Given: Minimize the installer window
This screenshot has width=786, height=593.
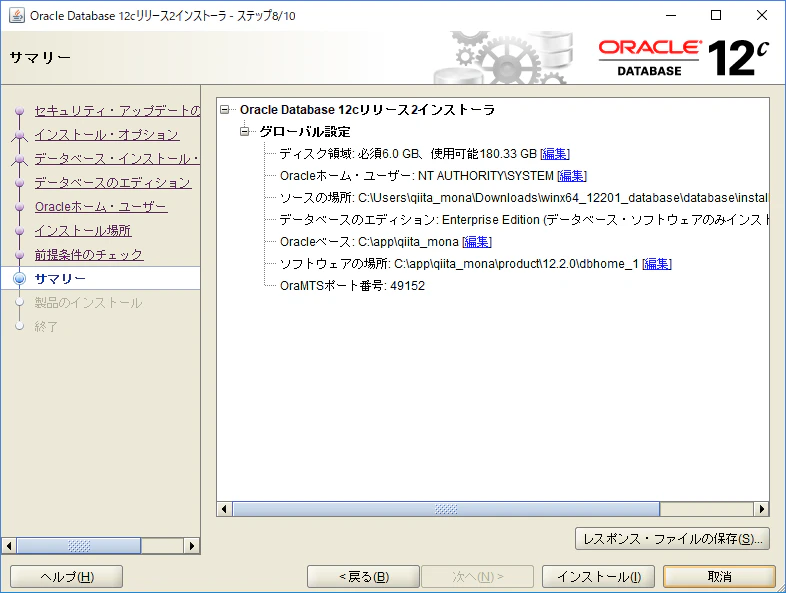Looking at the screenshot, I should 671,16.
